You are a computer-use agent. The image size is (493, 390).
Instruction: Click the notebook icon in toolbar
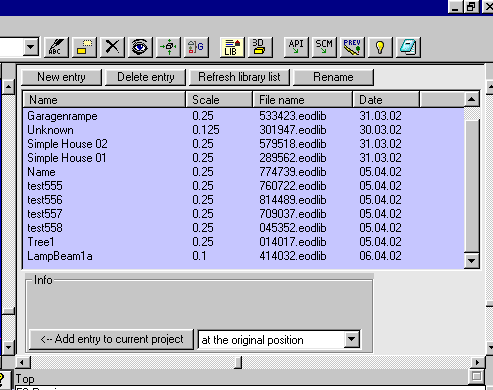click(408, 47)
